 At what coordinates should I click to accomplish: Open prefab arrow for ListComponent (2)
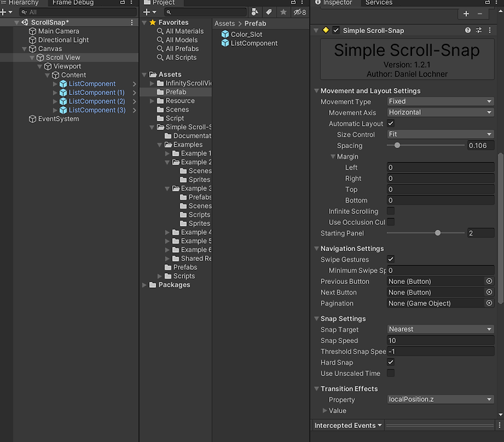click(x=134, y=102)
